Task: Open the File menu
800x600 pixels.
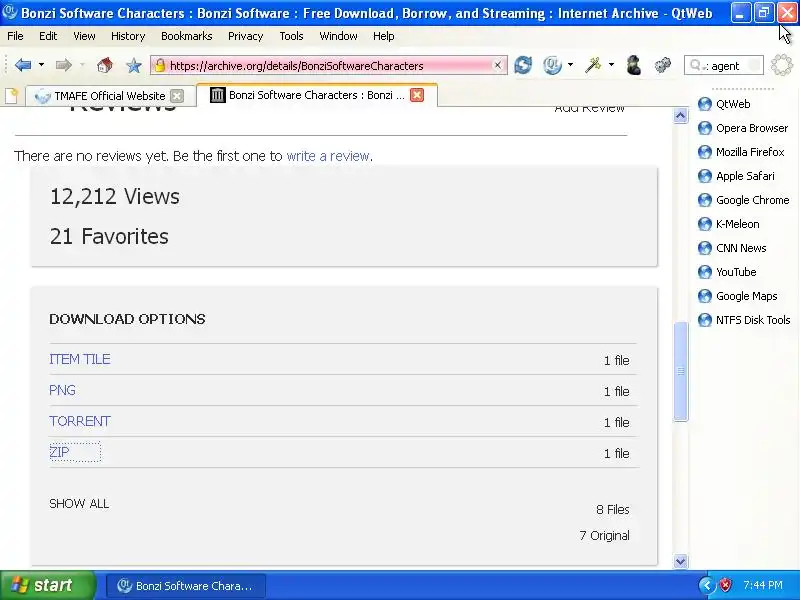Action: [15, 36]
